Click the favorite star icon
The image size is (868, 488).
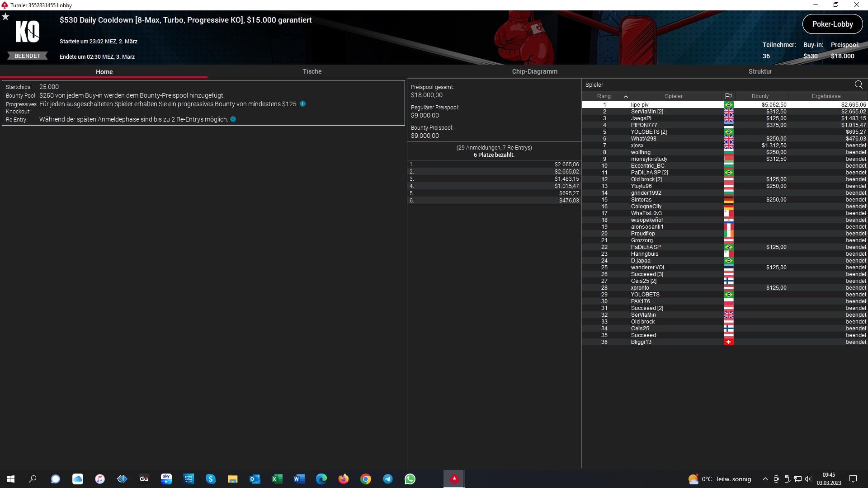coord(5,17)
